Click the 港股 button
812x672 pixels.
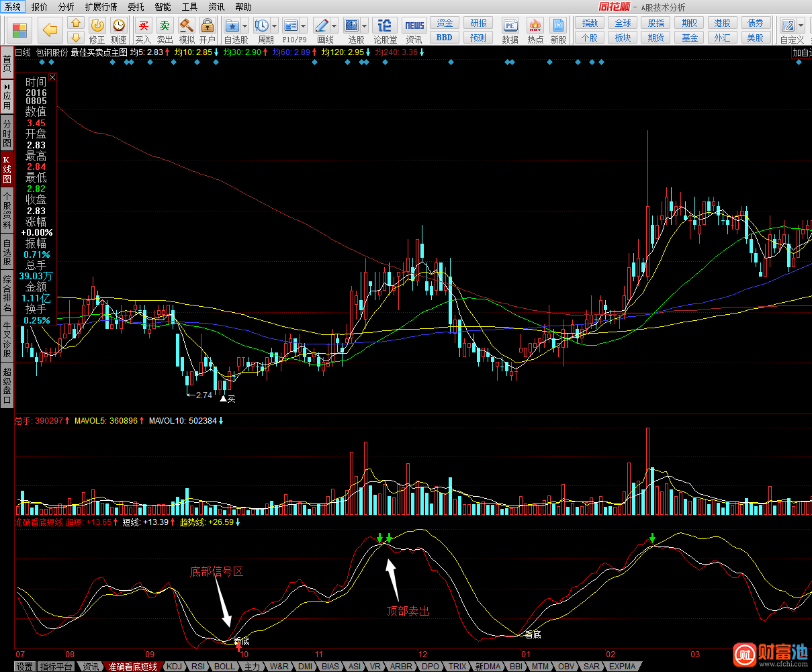click(x=723, y=23)
